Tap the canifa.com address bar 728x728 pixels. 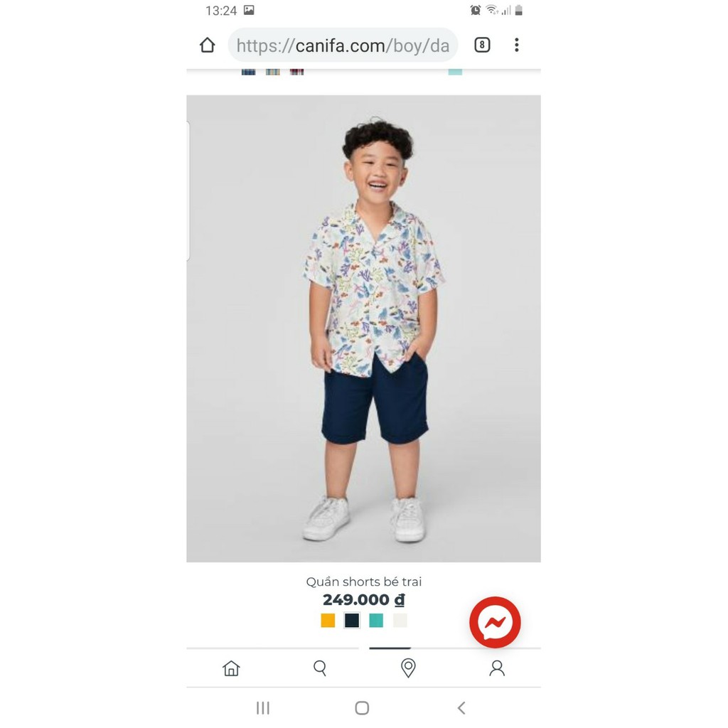coord(343,45)
